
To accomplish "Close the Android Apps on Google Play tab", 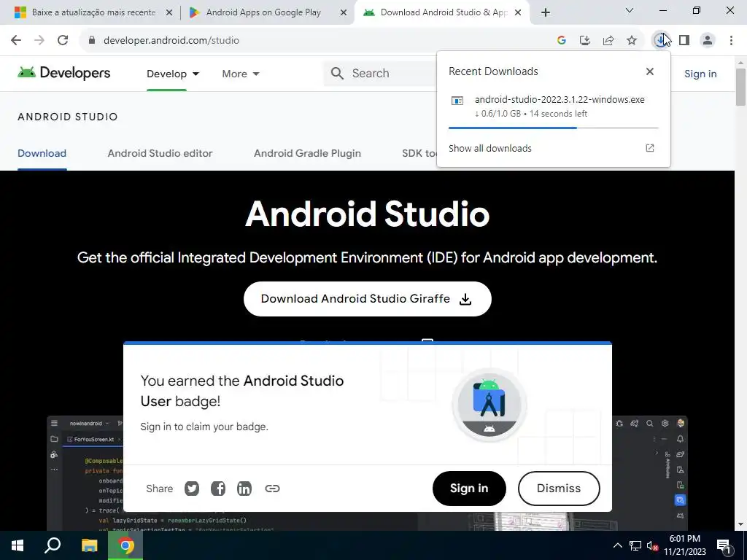I will 343,13.
